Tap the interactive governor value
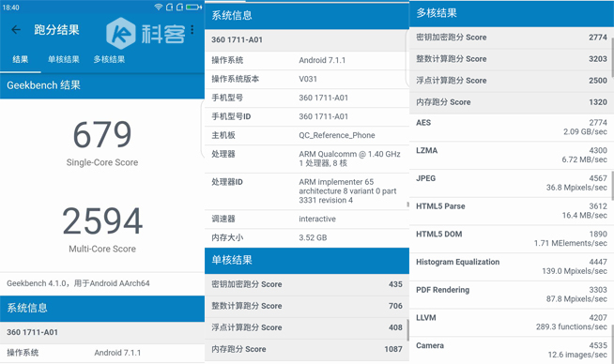This screenshot has width=614, height=364. coord(317,219)
